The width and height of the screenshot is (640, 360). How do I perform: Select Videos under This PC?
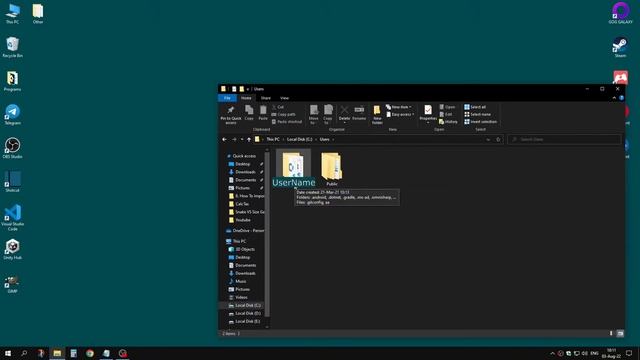(241, 297)
